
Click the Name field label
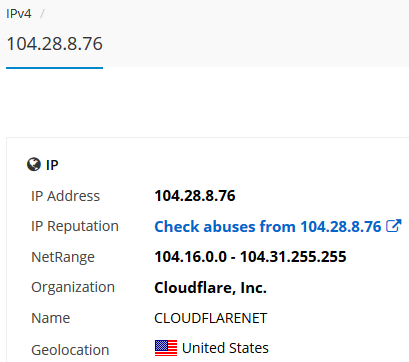pos(51,318)
